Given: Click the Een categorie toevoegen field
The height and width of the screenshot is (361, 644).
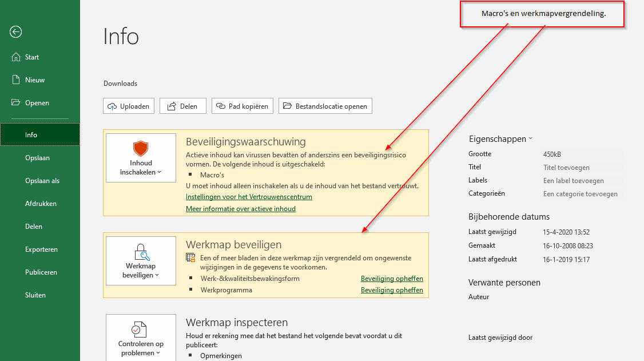Looking at the screenshot, I should 582,194.
